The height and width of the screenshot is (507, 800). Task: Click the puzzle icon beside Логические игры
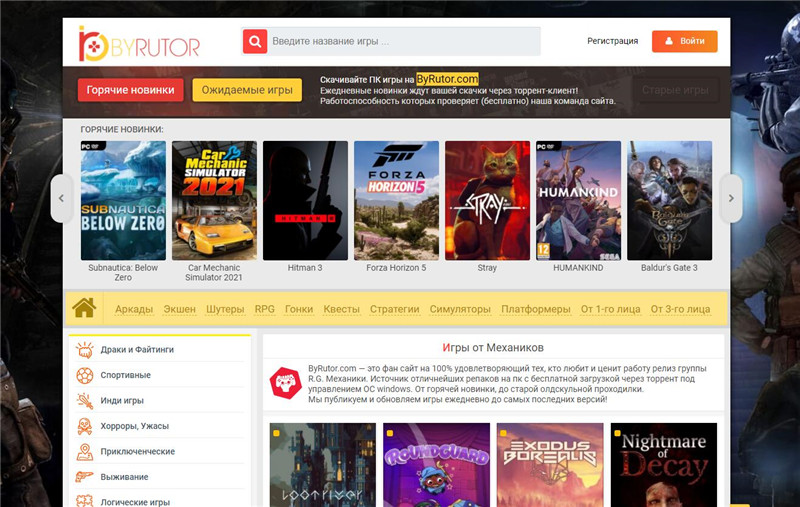[85, 501]
